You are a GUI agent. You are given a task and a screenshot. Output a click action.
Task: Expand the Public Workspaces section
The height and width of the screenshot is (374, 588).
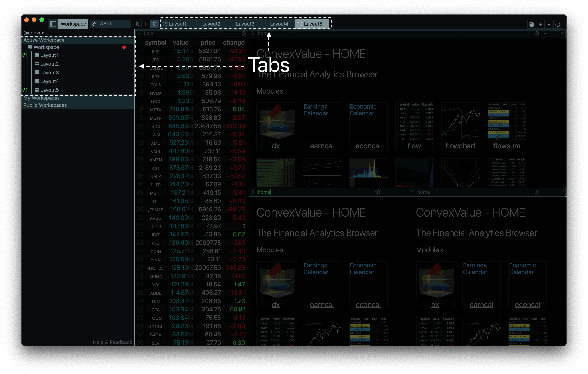pyautogui.click(x=78, y=105)
